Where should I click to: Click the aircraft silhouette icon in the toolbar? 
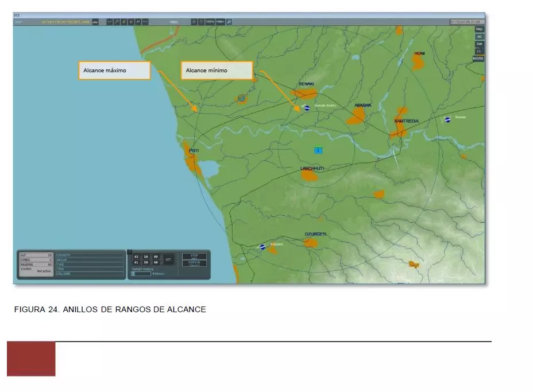(95, 22)
